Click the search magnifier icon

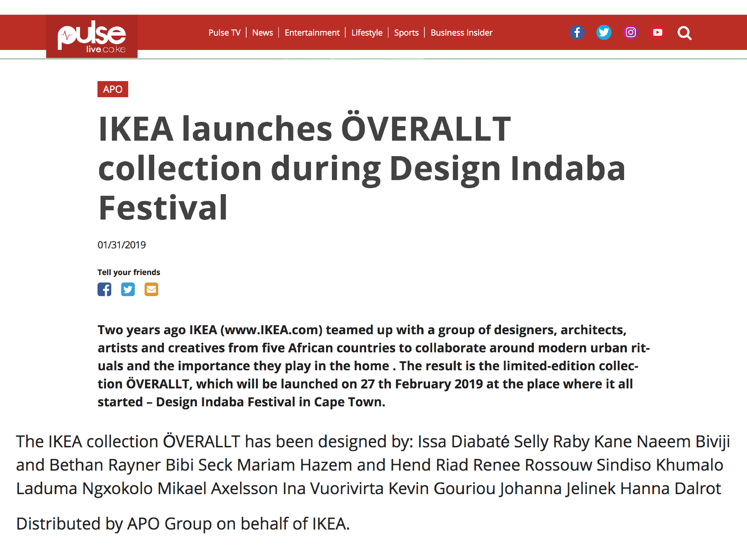click(684, 33)
